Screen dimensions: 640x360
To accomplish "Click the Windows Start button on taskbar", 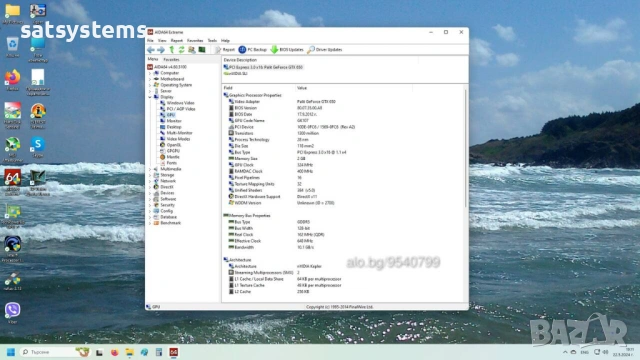I will 11,352.
